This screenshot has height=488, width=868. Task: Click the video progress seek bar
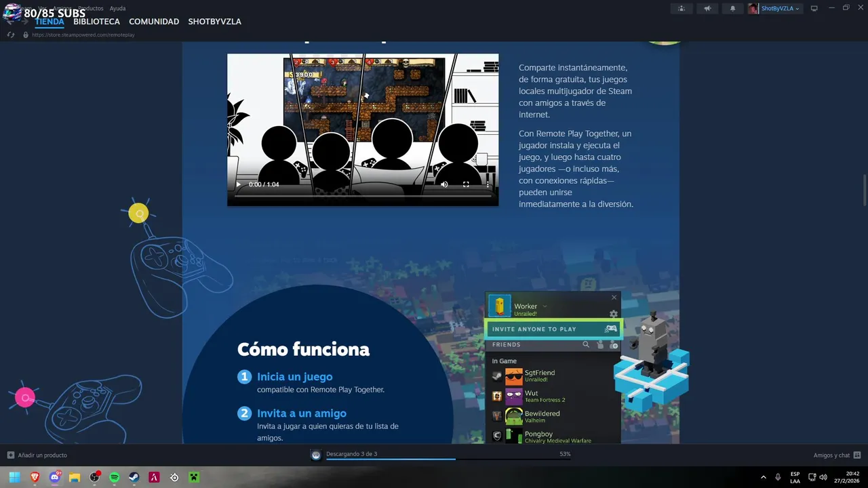[x=363, y=196]
